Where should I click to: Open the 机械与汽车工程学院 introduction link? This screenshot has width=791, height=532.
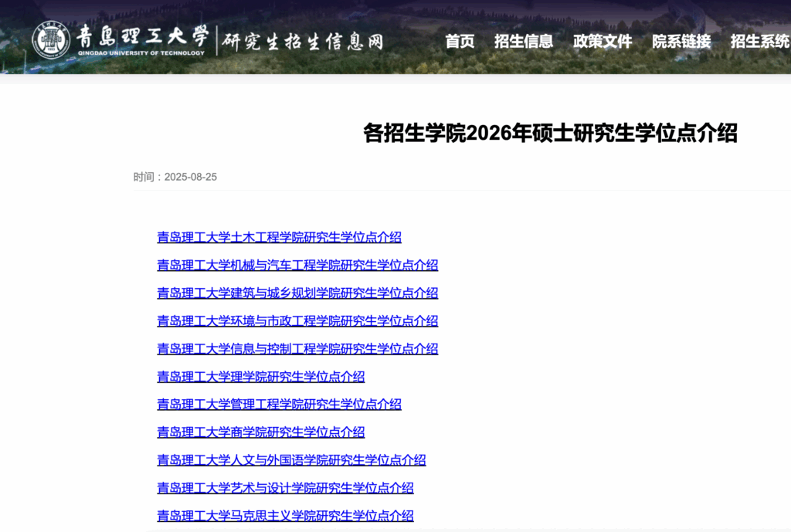point(297,265)
